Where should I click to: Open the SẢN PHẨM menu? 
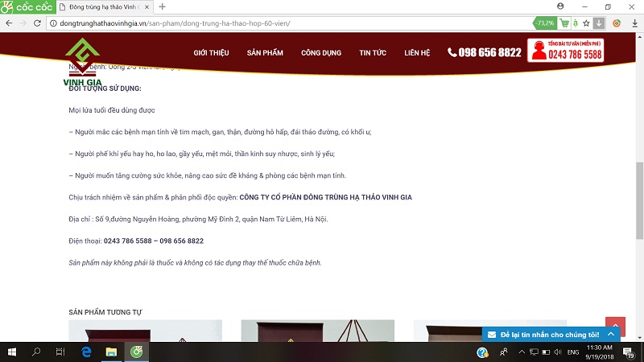coord(265,53)
